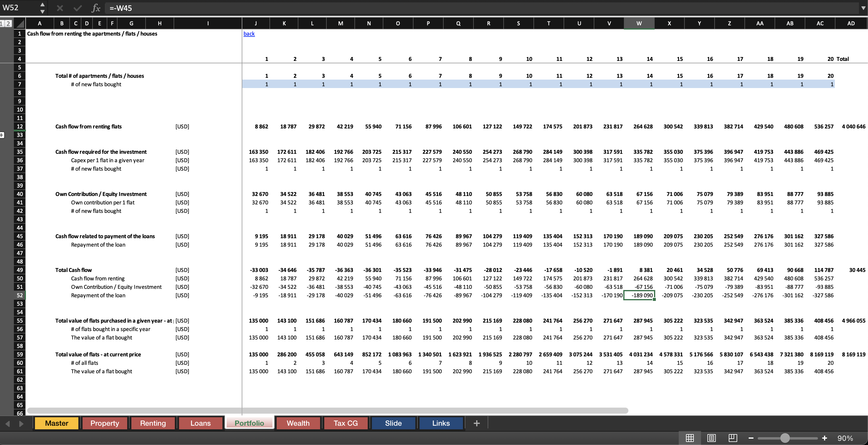Open the Name Box stepper arrows

(x=42, y=8)
